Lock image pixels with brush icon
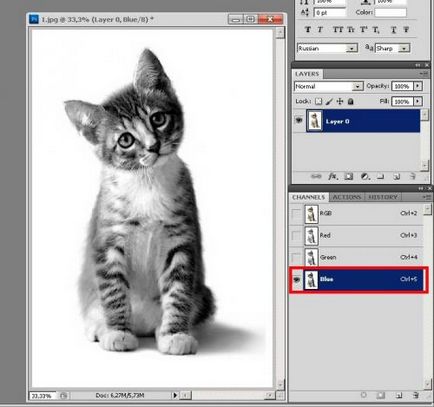This screenshot has width=434, height=407. coord(329,101)
